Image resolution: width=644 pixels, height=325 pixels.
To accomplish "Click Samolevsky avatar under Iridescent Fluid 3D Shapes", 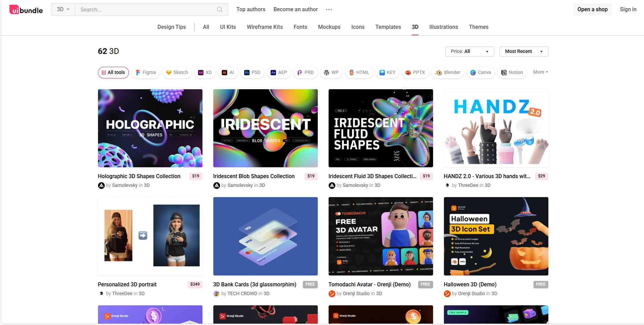I will tap(332, 186).
